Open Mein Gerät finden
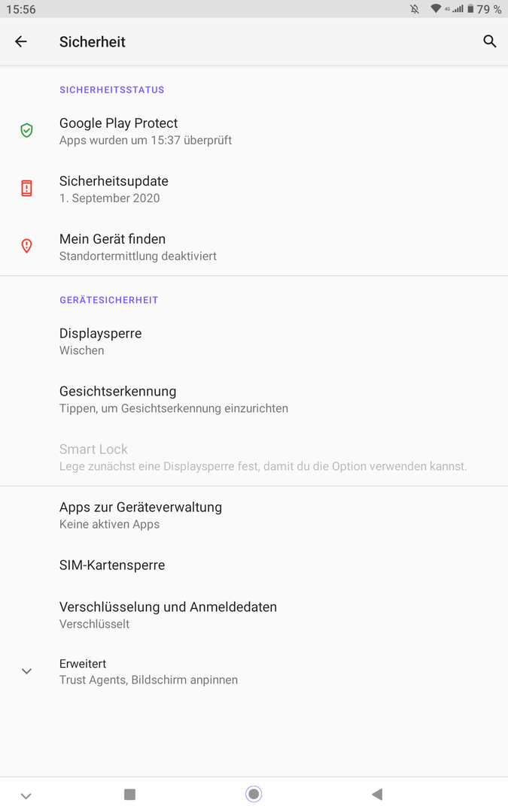 [138, 247]
